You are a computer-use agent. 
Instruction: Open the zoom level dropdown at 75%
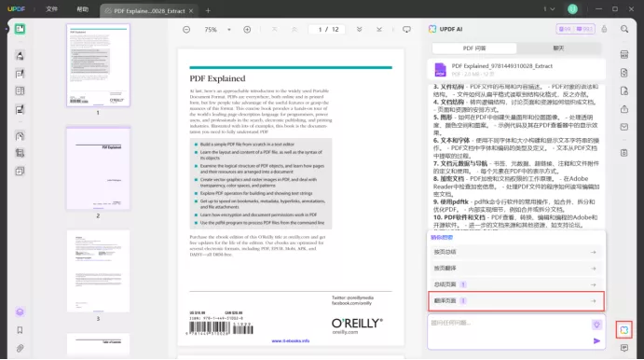click(228, 30)
